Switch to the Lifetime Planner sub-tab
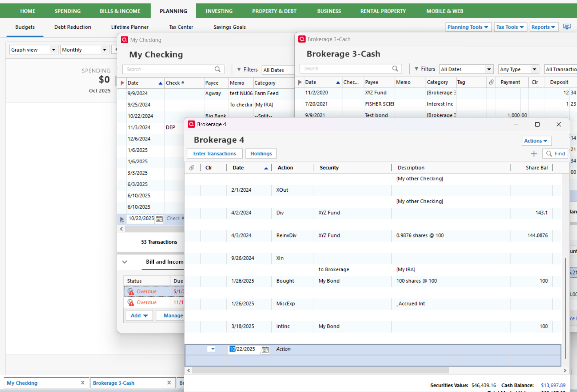 coord(130,27)
